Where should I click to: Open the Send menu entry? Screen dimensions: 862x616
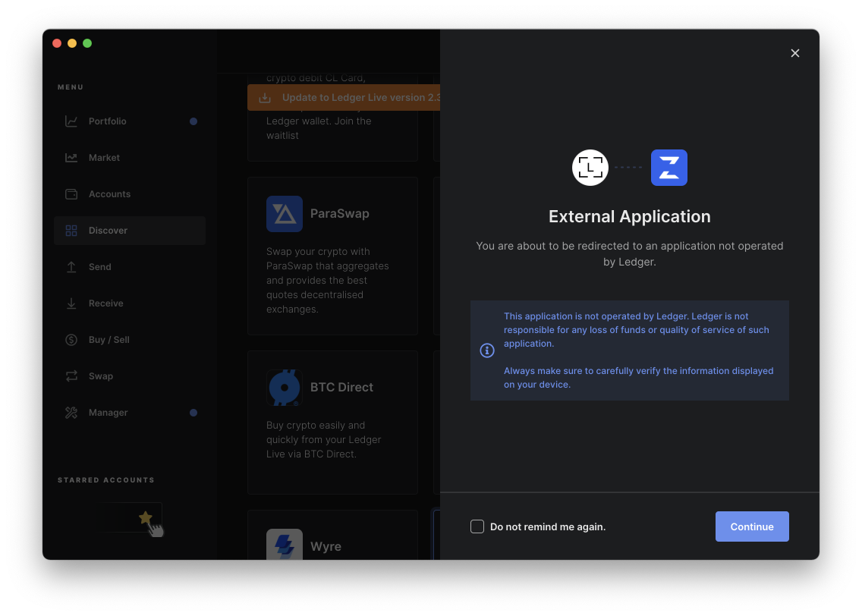130,266
